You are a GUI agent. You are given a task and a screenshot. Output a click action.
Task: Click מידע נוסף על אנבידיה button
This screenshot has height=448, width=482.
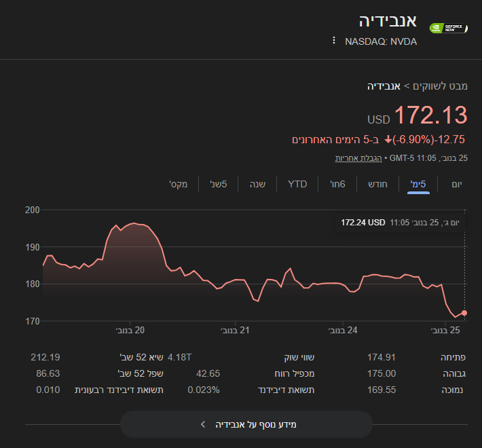point(246,424)
